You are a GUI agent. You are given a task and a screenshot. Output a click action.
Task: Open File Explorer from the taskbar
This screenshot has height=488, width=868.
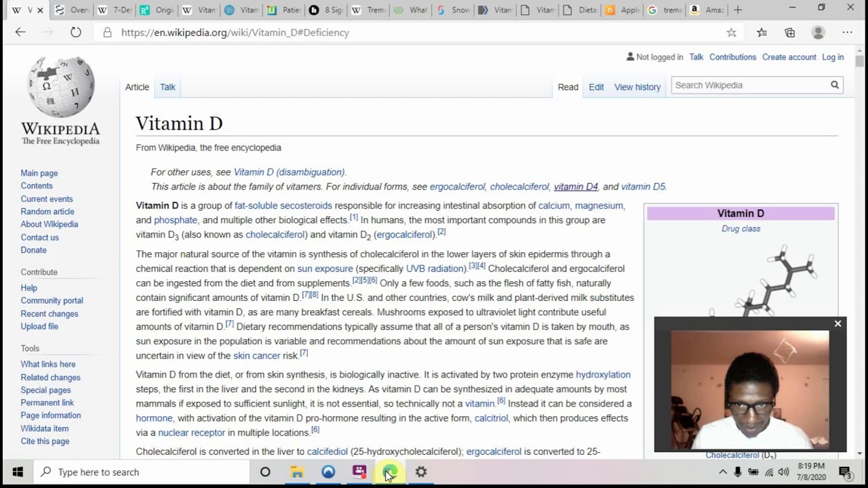pyautogui.click(x=297, y=472)
